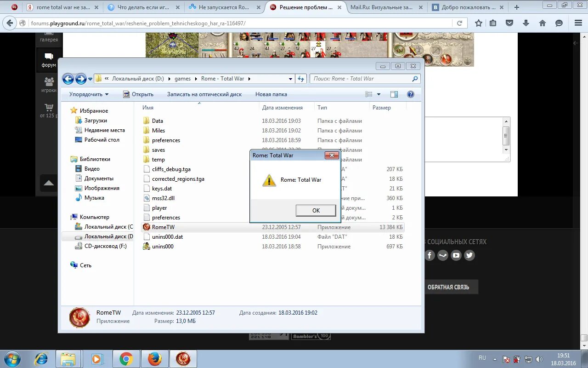Switch to the Mail.Ru tab

(x=385, y=7)
